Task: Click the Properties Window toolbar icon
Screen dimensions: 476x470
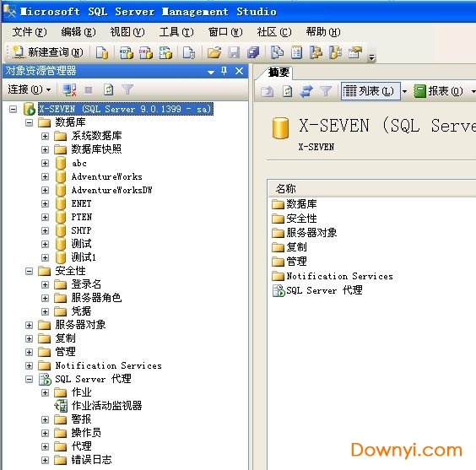Action: pyautogui.click(x=354, y=52)
